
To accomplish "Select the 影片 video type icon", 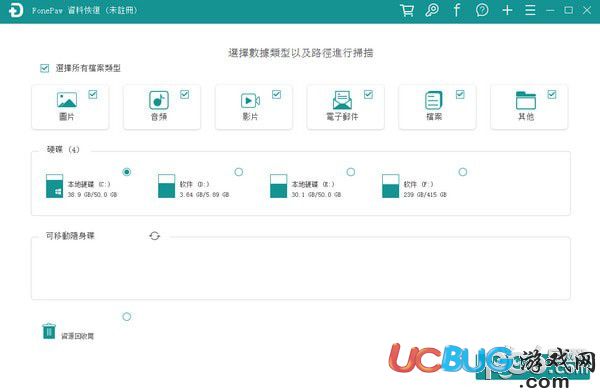I will click(250, 101).
